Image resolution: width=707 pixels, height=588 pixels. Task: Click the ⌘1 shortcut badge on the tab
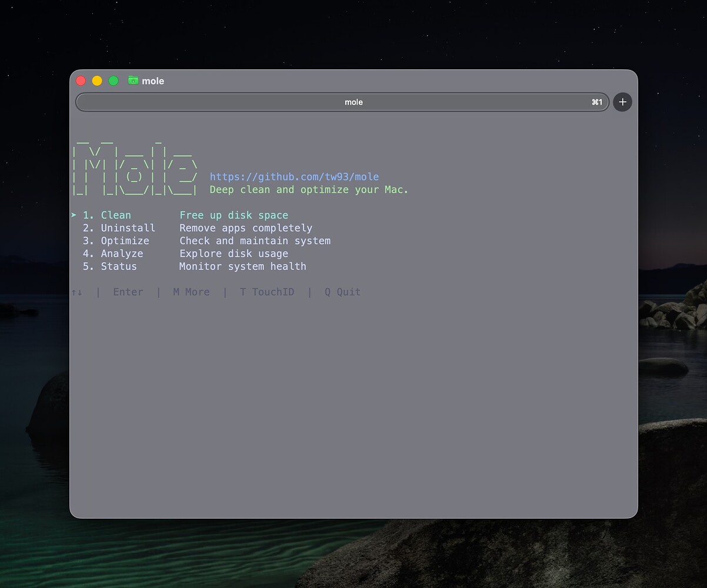point(597,102)
